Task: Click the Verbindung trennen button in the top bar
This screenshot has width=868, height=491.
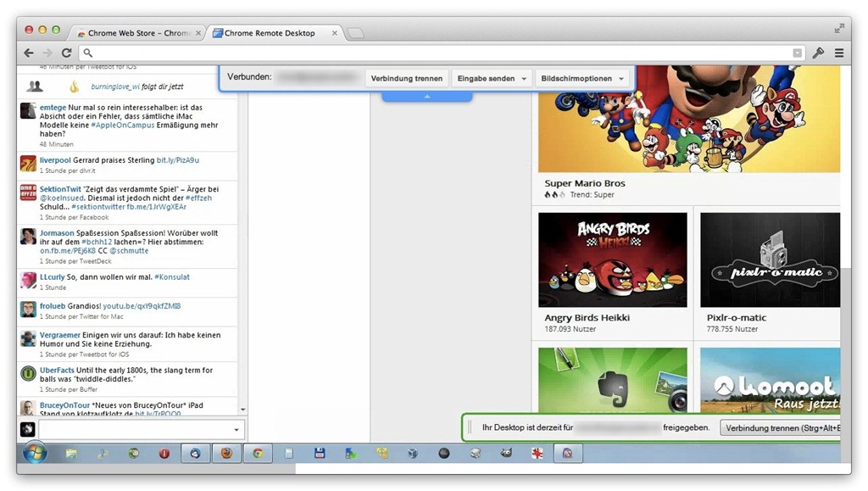Action: pos(406,78)
